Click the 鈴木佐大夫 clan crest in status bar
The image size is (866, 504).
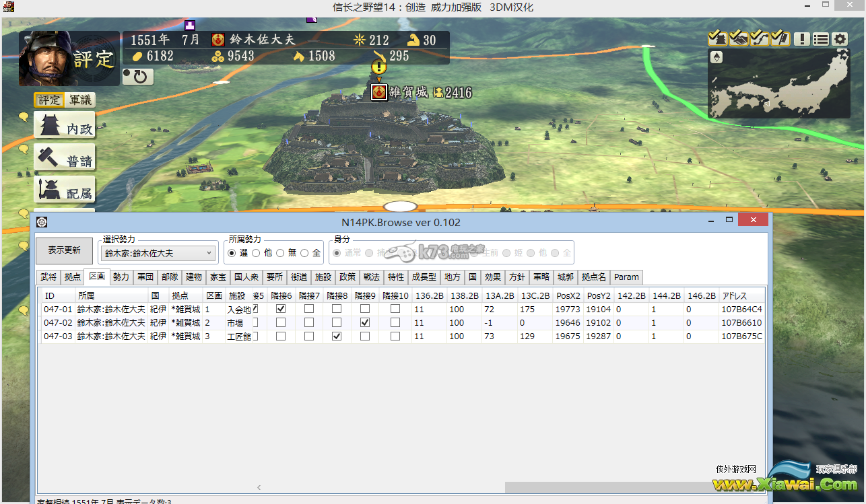[218, 40]
